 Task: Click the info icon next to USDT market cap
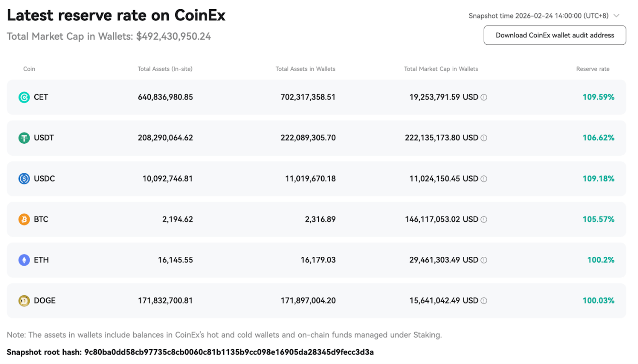[x=484, y=138]
